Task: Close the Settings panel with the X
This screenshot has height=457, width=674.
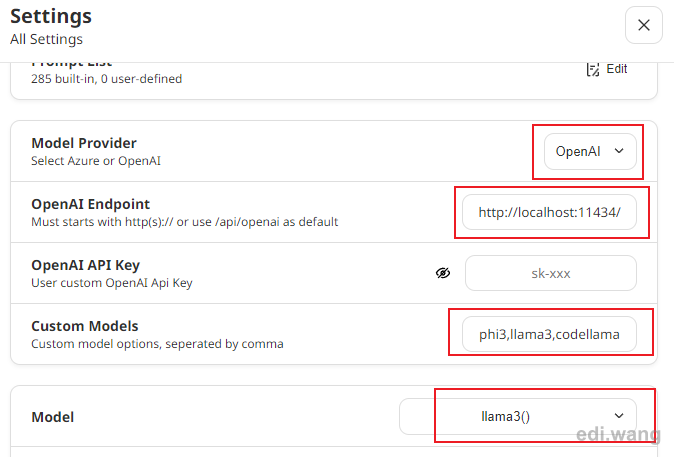Action: 643,25
